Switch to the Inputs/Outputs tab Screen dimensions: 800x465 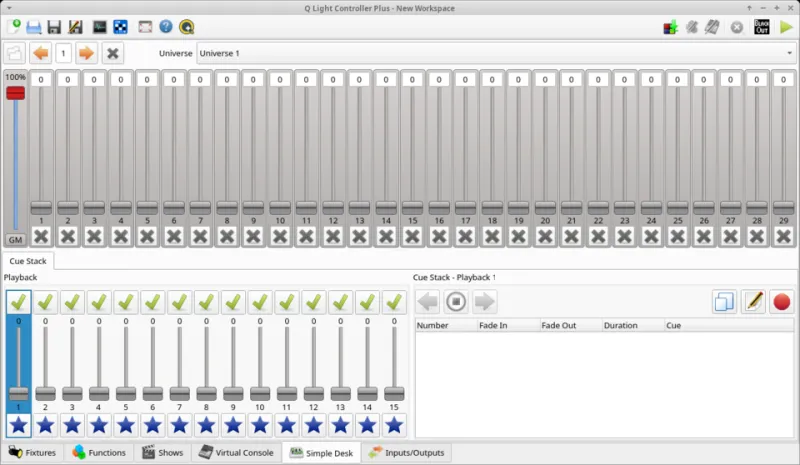[x=407, y=452]
